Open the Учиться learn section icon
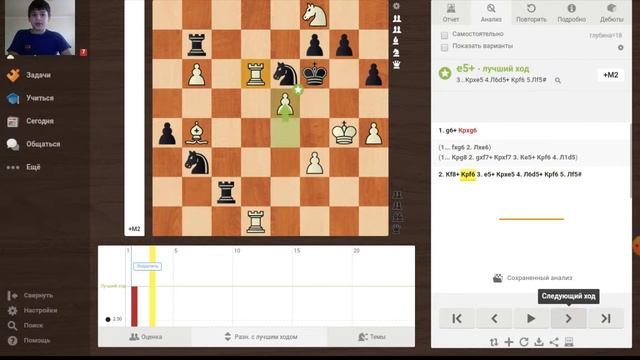Screen dimensions: 640x360 [13, 98]
